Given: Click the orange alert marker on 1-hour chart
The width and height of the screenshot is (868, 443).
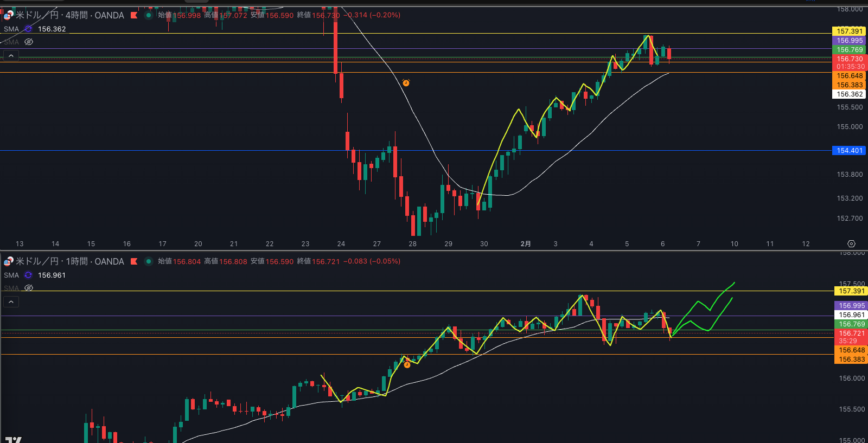Looking at the screenshot, I should tap(407, 364).
